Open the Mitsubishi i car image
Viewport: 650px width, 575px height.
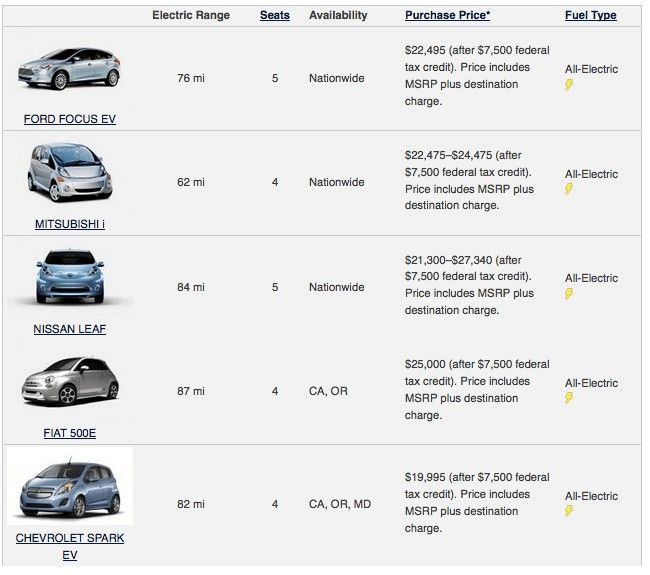70,172
